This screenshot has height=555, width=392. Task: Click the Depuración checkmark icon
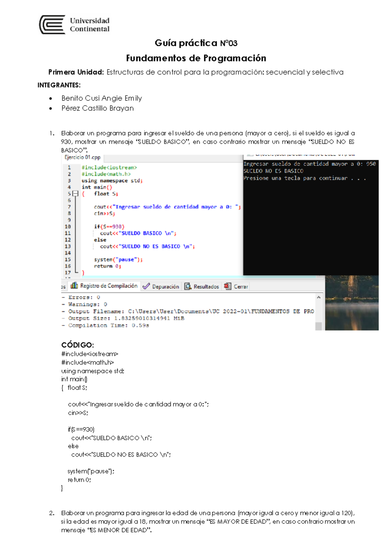[x=146, y=286]
